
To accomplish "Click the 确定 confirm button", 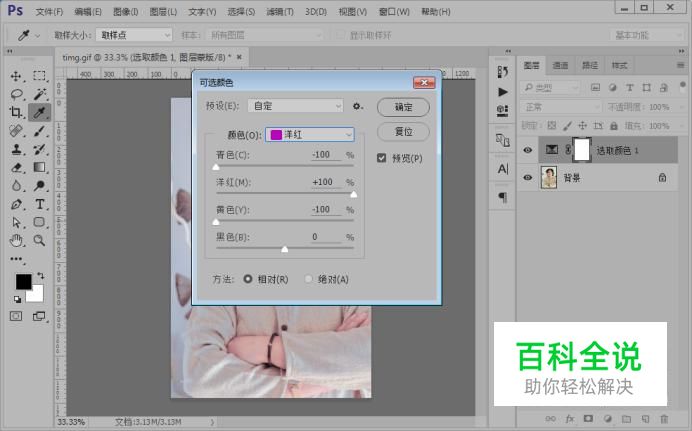I will (x=403, y=106).
